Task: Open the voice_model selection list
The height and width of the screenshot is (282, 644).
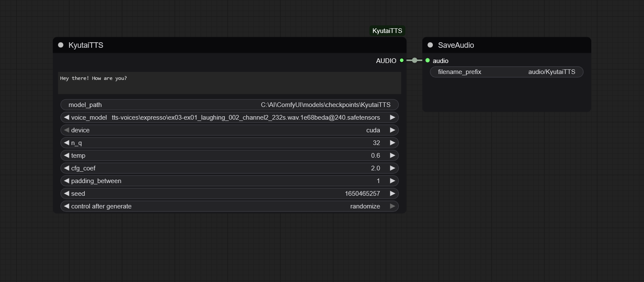Action: click(230, 118)
